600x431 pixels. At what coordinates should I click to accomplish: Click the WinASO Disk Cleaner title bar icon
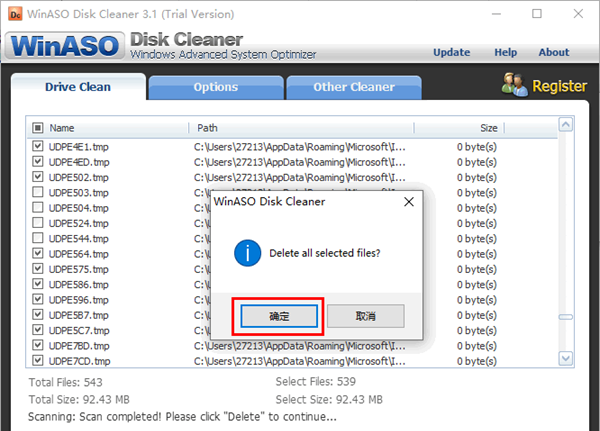15,14
